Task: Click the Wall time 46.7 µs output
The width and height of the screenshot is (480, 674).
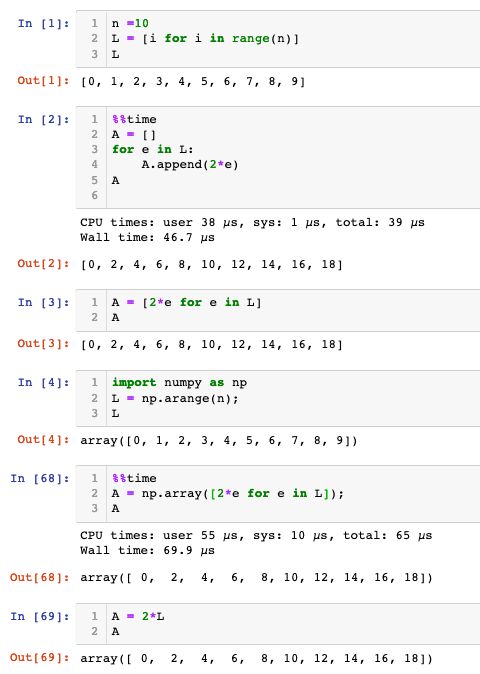Action: click(x=147, y=238)
